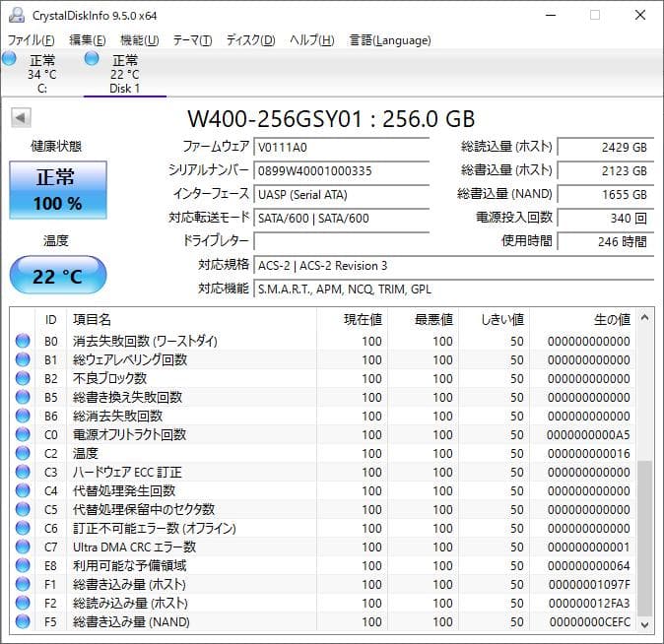
Task: Click the transfer mode field SATA/600 | SATA/600
Action: [341, 218]
